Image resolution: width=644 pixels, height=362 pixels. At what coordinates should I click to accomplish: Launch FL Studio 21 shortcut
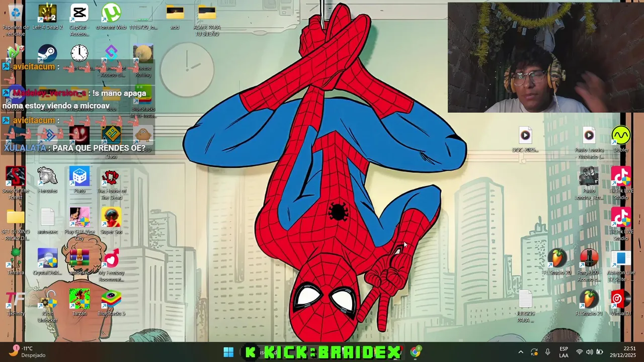(589, 299)
